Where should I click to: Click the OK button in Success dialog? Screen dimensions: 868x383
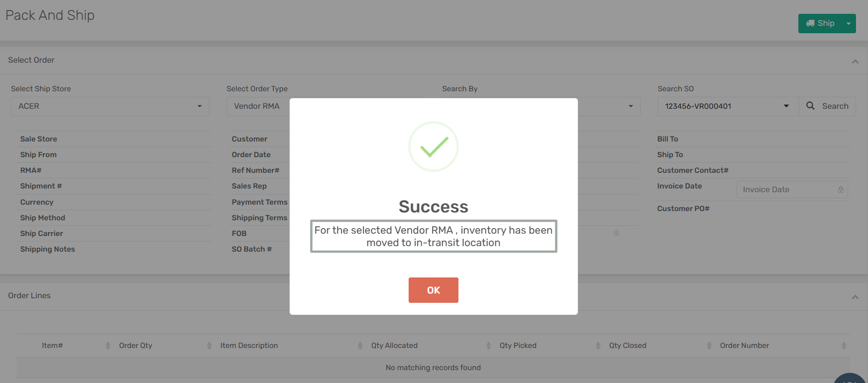tap(433, 290)
